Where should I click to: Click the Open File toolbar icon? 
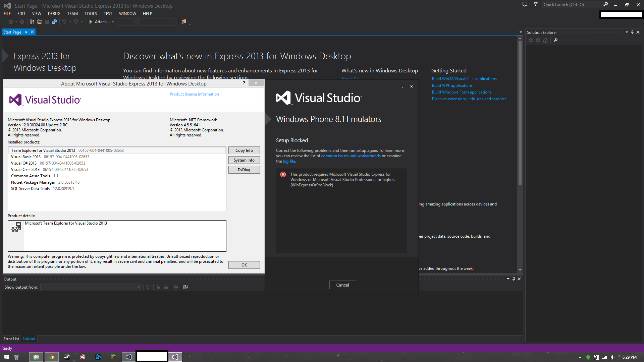point(40,22)
